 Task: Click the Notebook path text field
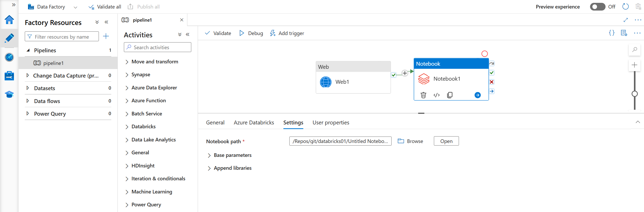(x=340, y=141)
